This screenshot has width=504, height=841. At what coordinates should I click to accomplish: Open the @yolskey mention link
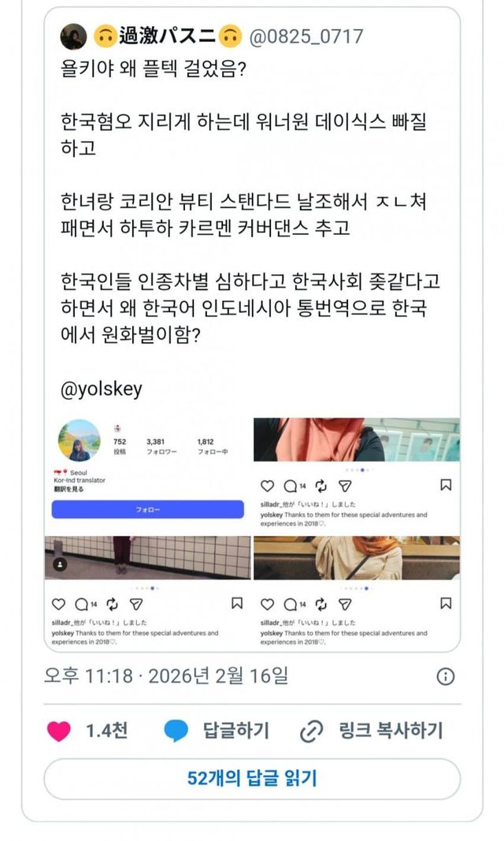point(102,389)
